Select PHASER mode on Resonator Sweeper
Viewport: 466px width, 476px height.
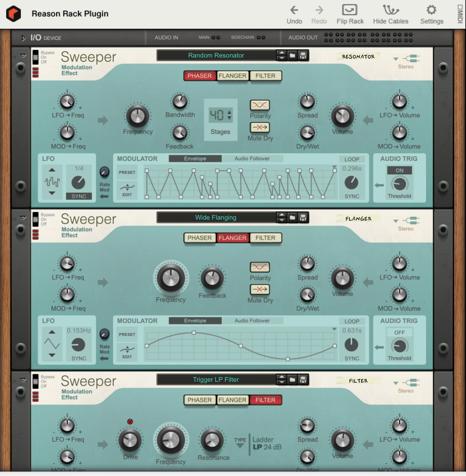click(x=200, y=76)
